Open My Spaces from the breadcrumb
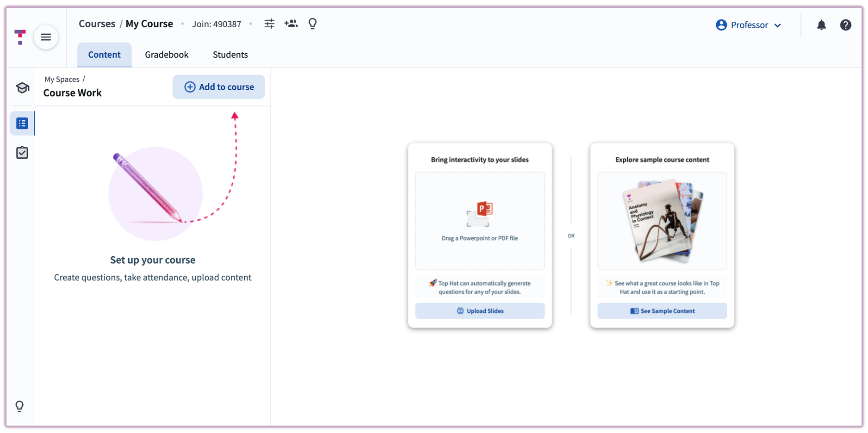Viewport: 868px width, 433px height. [62, 79]
